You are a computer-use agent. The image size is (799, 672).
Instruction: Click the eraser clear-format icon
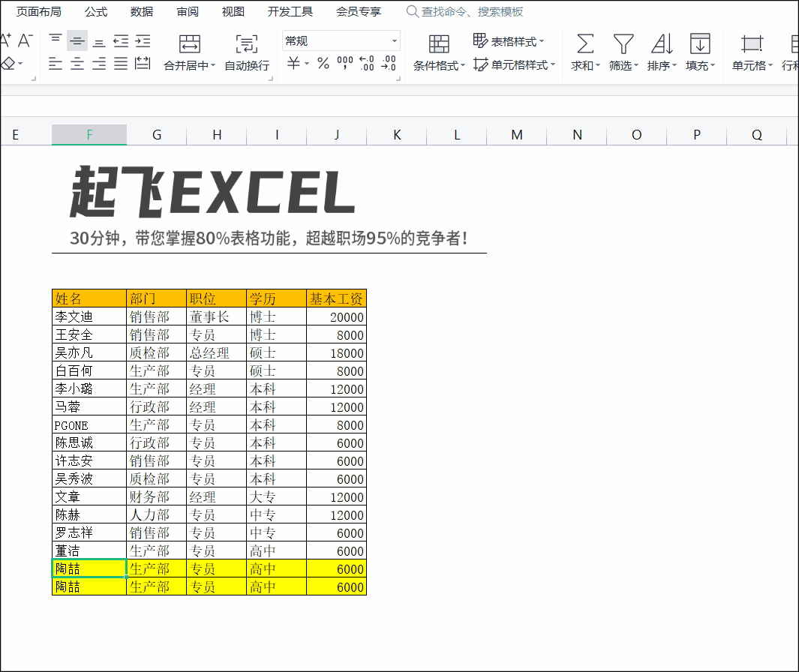click(x=8, y=64)
